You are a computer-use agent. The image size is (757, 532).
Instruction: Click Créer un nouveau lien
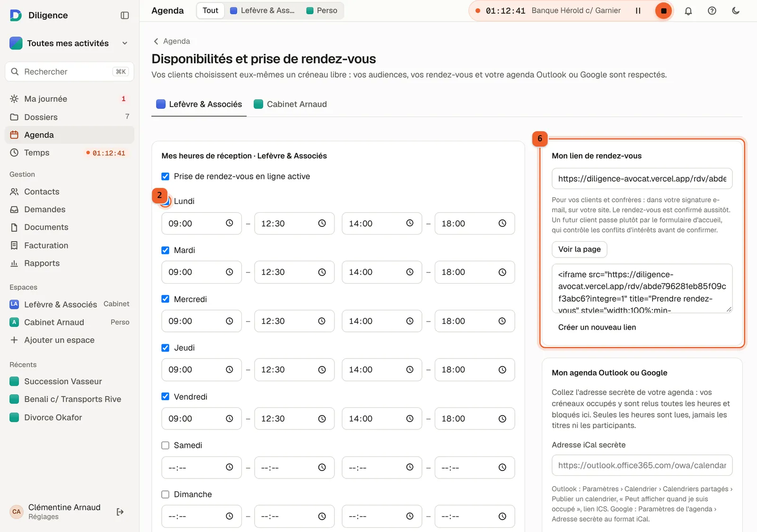point(597,327)
